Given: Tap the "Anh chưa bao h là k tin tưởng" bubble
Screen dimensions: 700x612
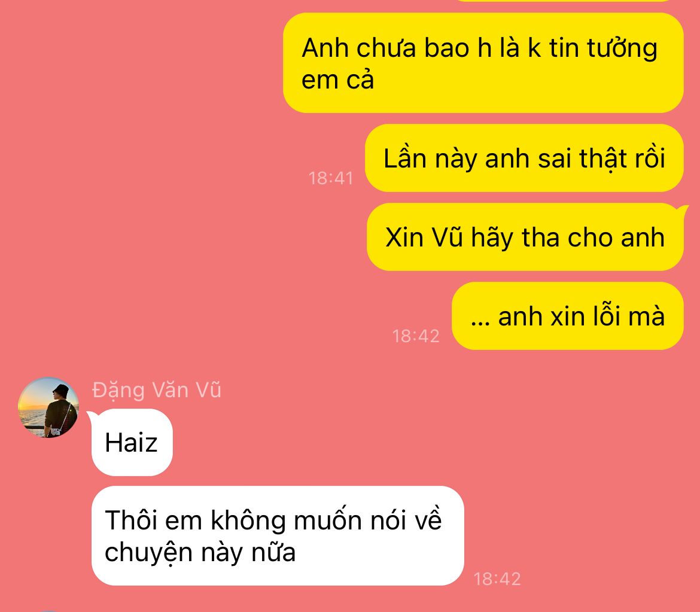Looking at the screenshot, I should point(483,63).
